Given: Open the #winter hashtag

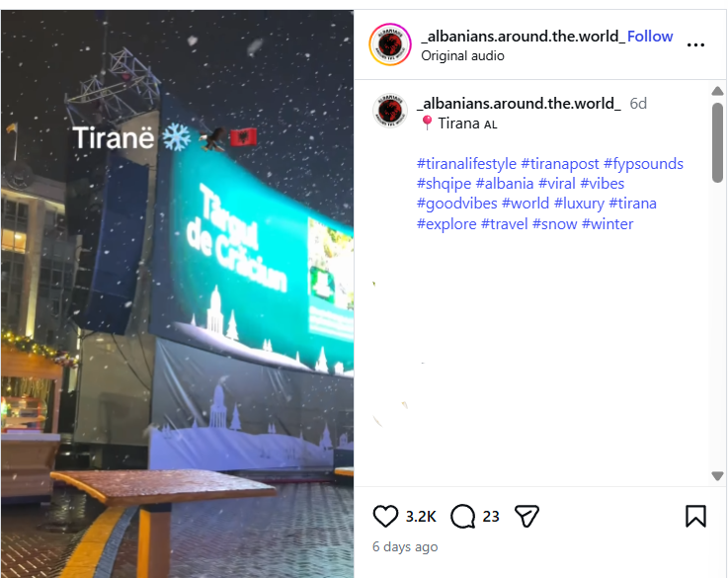Looking at the screenshot, I should 607,224.
